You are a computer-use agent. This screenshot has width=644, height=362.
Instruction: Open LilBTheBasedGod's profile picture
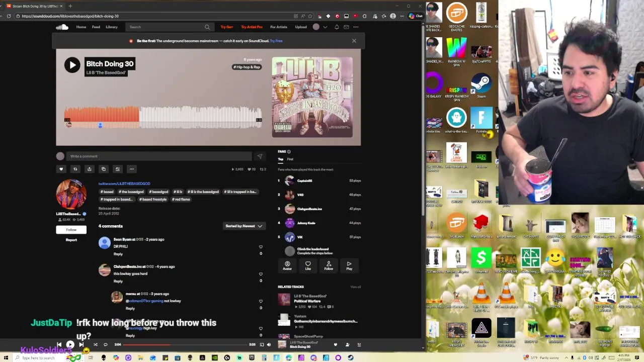coord(71,194)
